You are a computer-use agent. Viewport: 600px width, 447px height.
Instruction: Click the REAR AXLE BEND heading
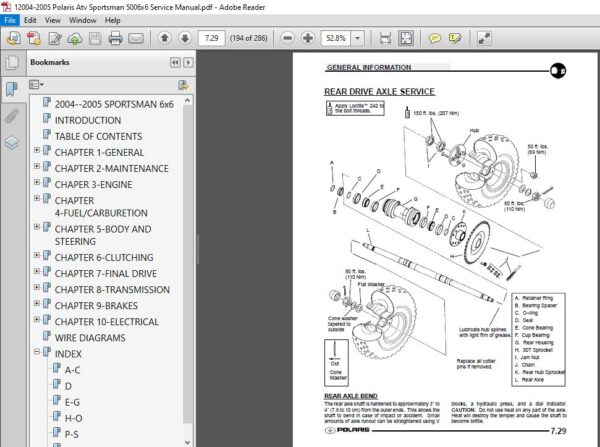351,396
